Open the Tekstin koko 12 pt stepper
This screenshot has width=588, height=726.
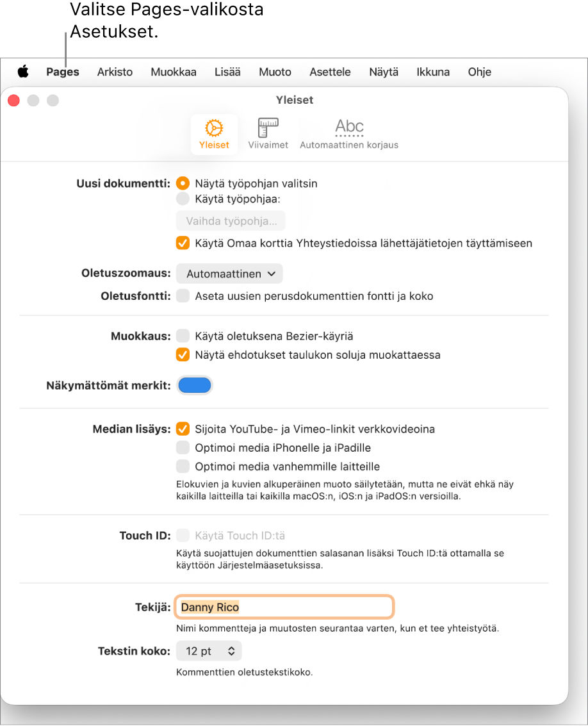209,651
